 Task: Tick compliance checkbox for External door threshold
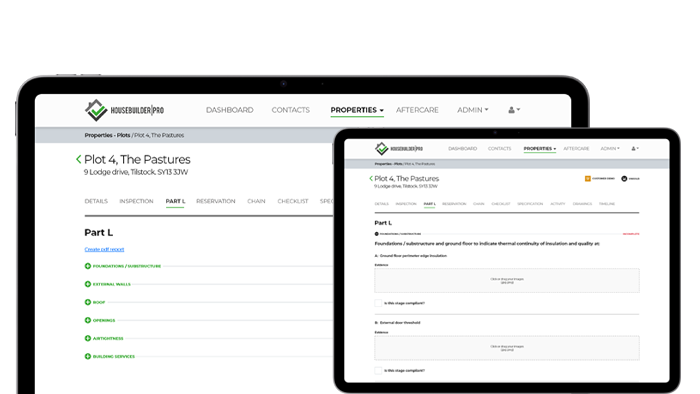[x=378, y=370]
